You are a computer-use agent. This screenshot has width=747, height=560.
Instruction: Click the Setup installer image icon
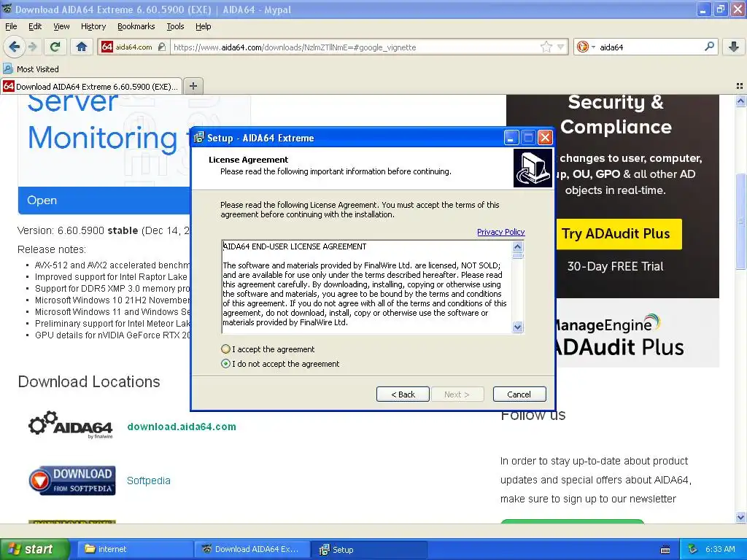coord(533,168)
